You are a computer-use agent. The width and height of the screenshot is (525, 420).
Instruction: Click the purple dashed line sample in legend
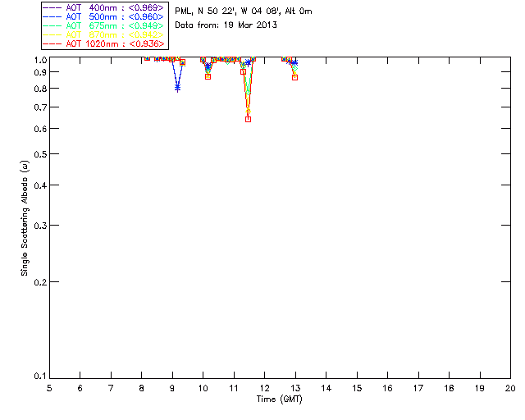click(52, 7)
